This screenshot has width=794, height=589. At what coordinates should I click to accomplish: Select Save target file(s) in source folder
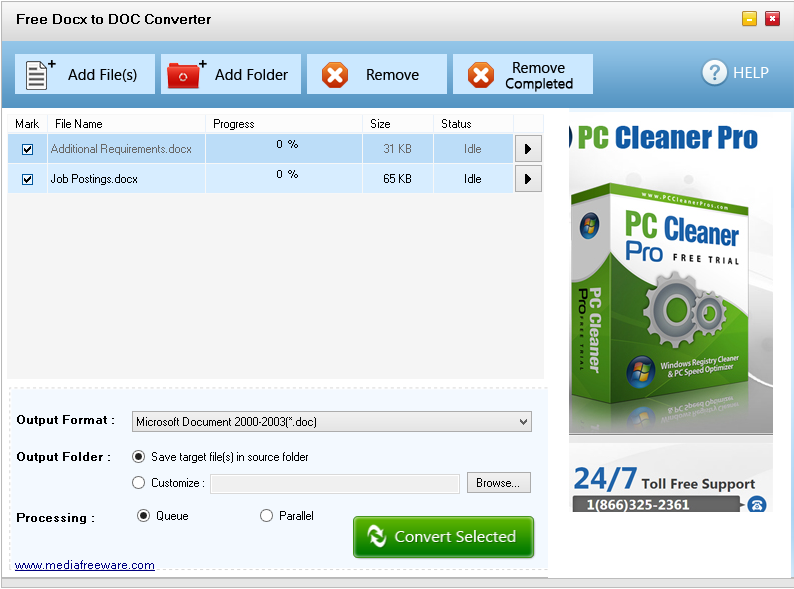tap(138, 457)
